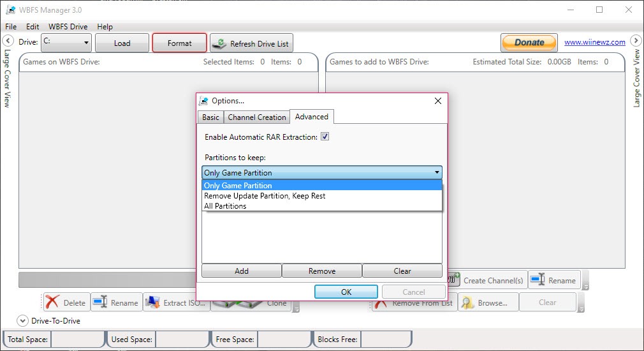Click the red X Delete icon

pyautogui.click(x=53, y=303)
